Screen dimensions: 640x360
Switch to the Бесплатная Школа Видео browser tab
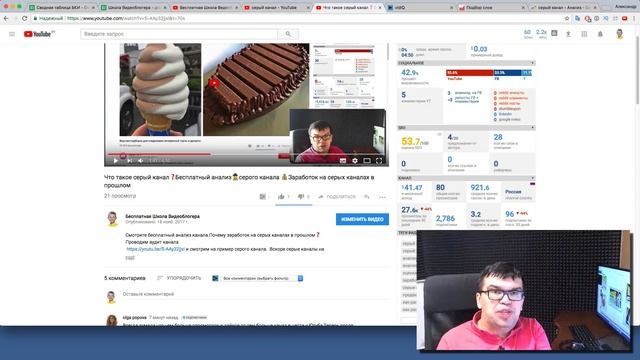point(204,7)
